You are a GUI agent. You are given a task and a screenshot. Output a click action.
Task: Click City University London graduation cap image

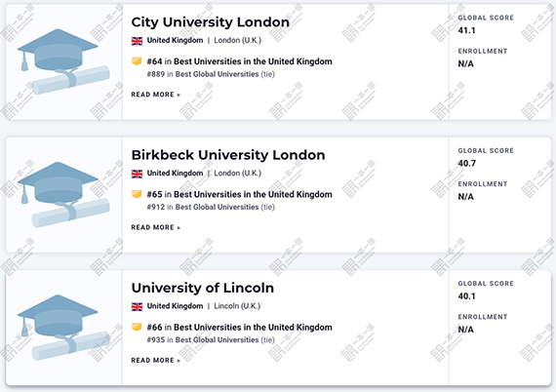(63, 62)
